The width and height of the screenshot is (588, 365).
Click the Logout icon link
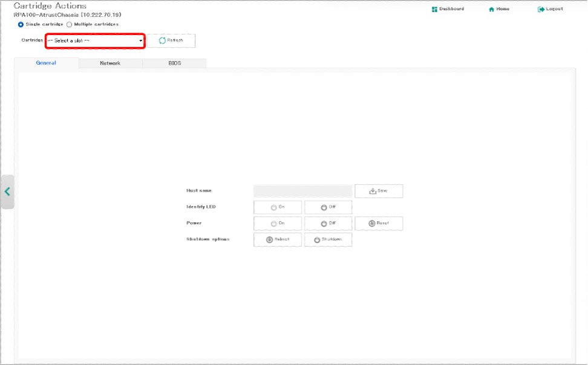[x=550, y=9]
